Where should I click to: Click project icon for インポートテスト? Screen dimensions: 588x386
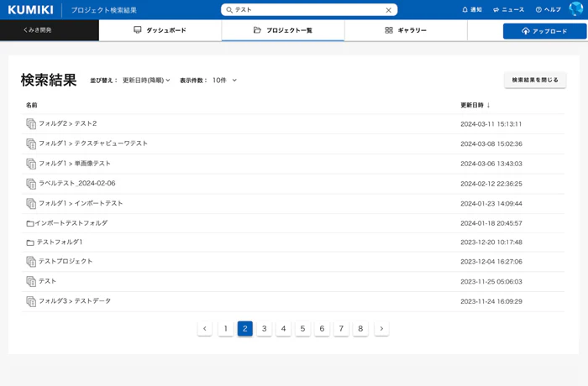(31, 204)
